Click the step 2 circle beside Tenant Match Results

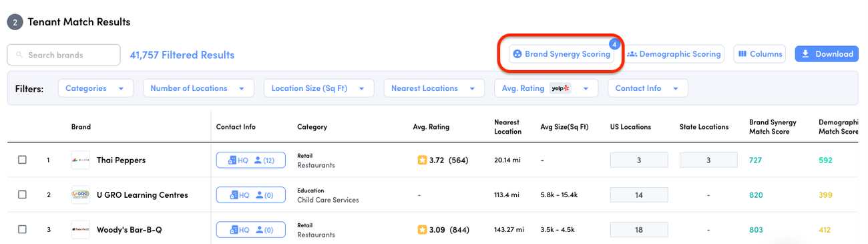15,22
